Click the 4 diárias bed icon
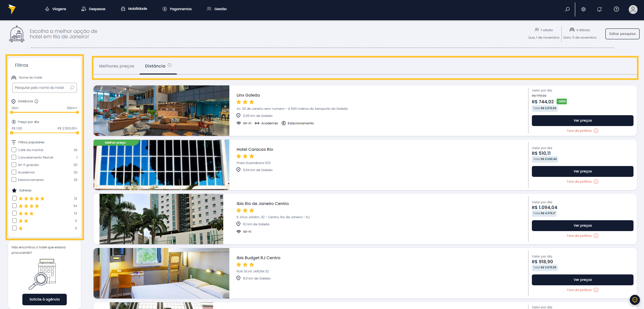This screenshot has height=309, width=644. pyautogui.click(x=572, y=30)
